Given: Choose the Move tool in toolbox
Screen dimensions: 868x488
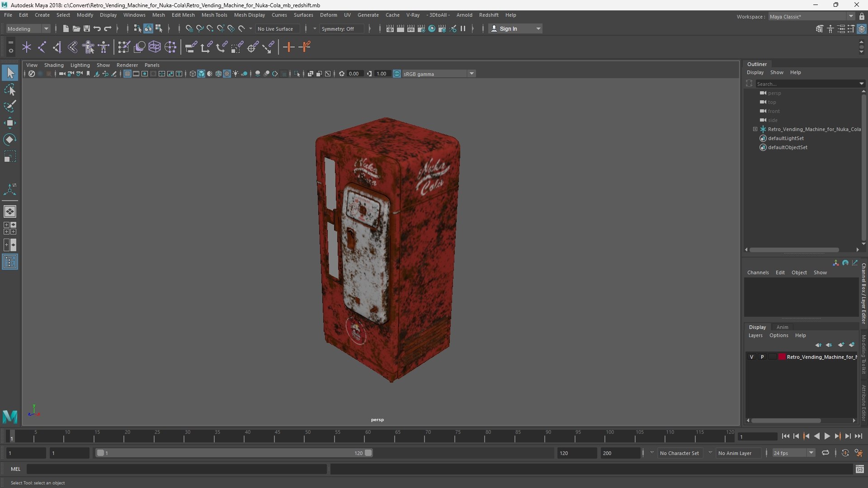Looking at the screenshot, I should click(10, 123).
